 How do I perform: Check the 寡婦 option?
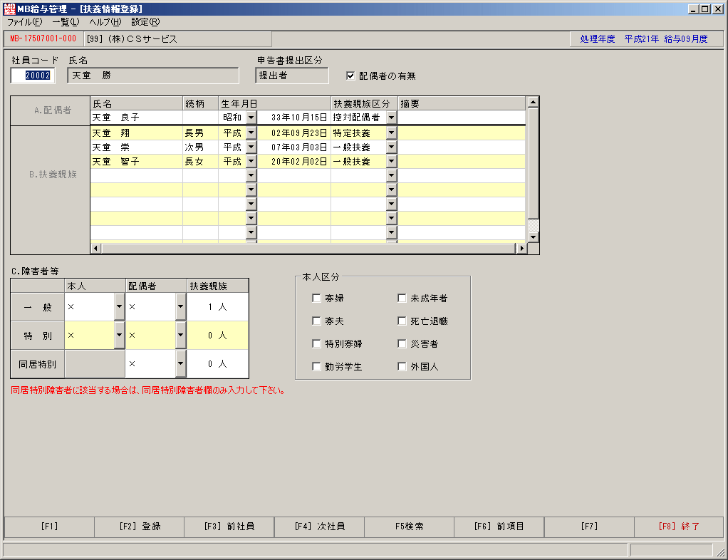(317, 298)
